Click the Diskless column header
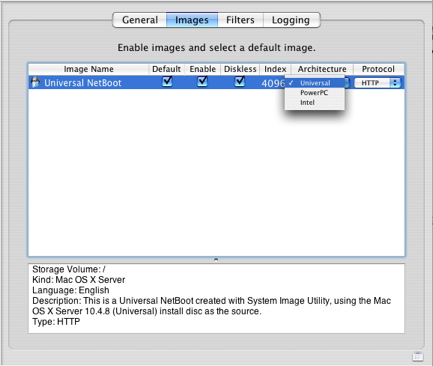Viewport: 433px width, 366px height. (240, 69)
